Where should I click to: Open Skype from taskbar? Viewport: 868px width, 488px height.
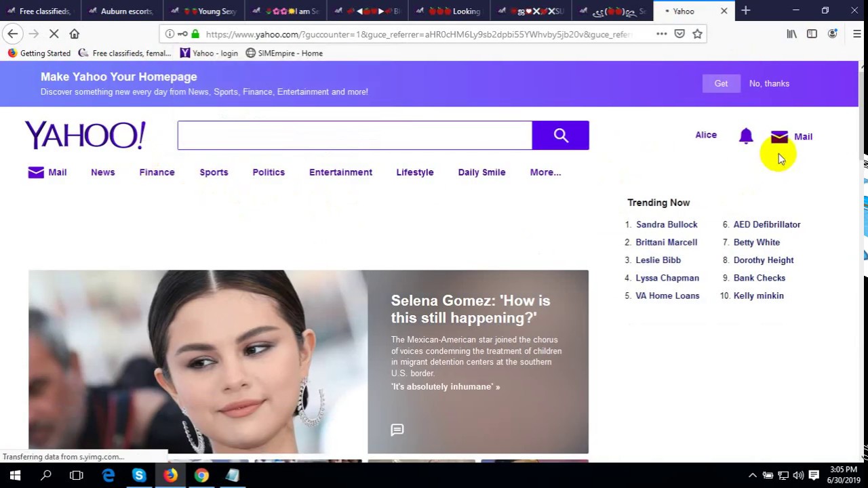[x=139, y=475]
